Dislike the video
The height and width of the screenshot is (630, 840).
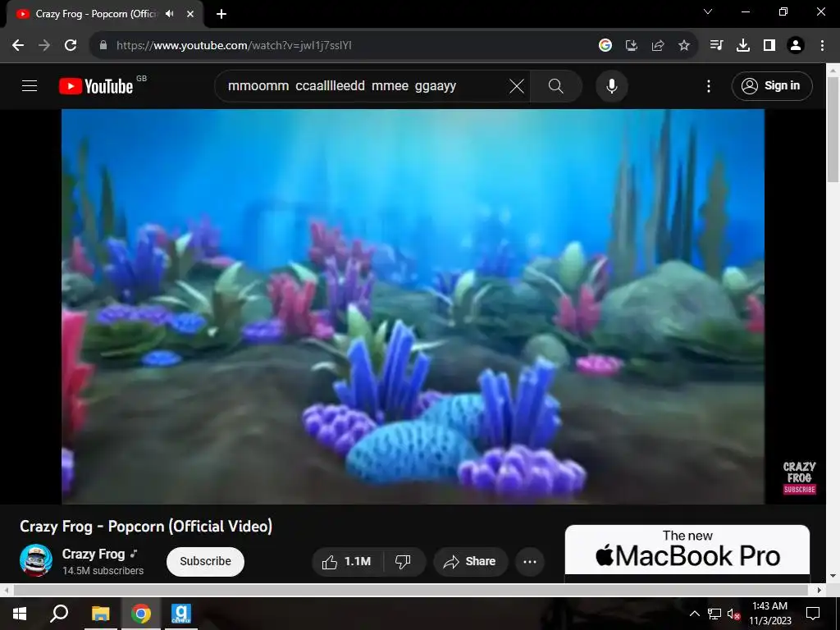[404, 561]
